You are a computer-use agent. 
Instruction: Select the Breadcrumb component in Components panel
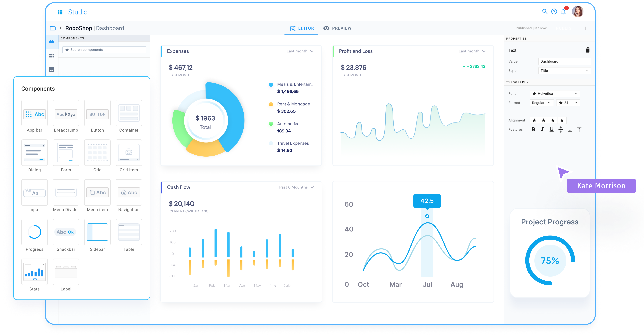[66, 114]
